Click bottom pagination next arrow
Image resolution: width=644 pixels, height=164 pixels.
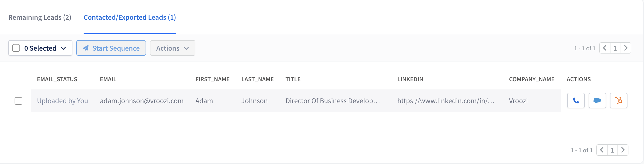pos(623,150)
